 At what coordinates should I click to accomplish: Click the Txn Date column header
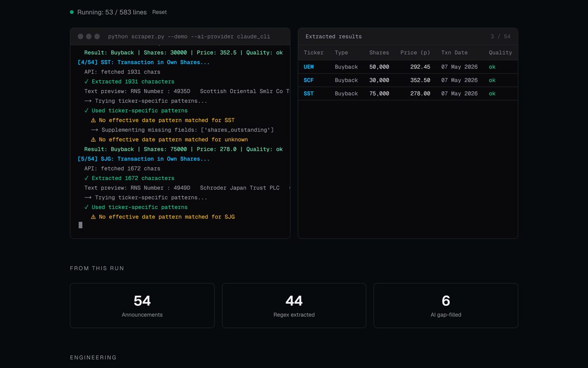point(454,52)
